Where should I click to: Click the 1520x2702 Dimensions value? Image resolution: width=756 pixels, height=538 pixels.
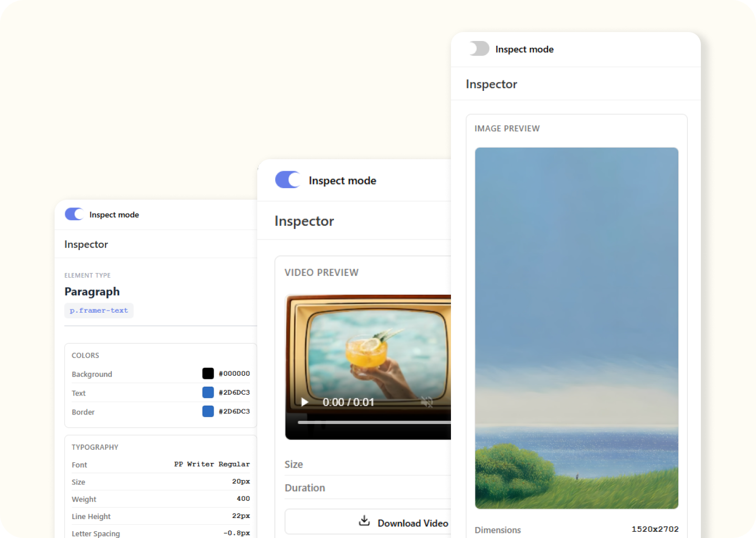(x=655, y=529)
